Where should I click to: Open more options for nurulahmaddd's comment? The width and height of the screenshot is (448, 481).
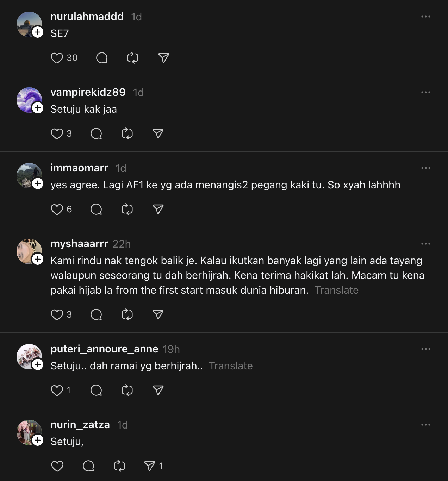point(425,17)
